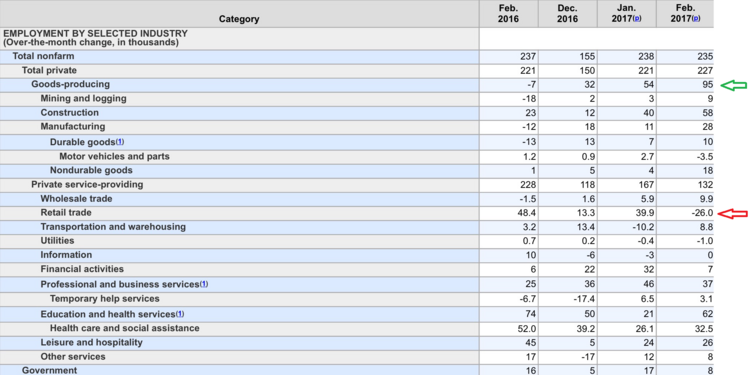Click the Total nonfarm row label
The height and width of the screenshot is (375, 750).
click(x=44, y=56)
